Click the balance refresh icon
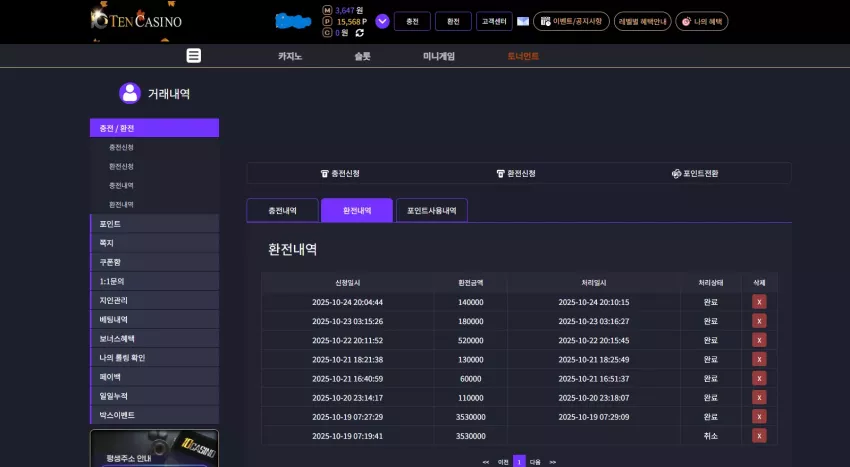The width and height of the screenshot is (850, 467). (359, 33)
